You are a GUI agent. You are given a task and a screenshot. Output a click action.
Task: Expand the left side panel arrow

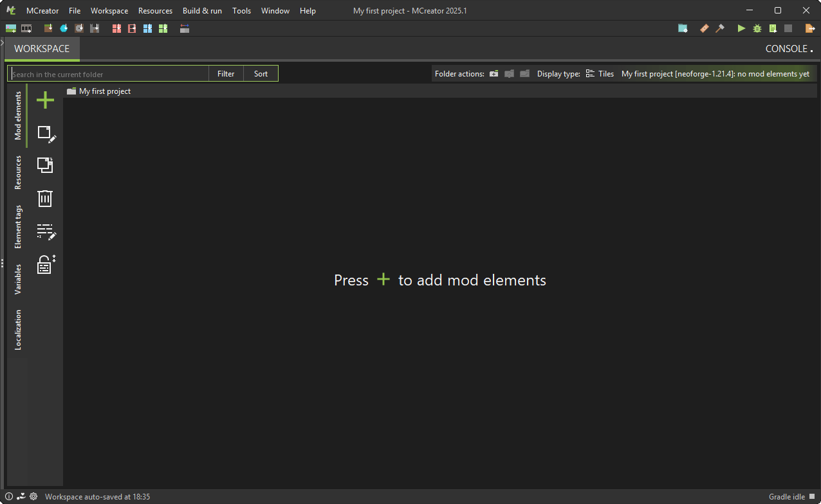coord(3,42)
